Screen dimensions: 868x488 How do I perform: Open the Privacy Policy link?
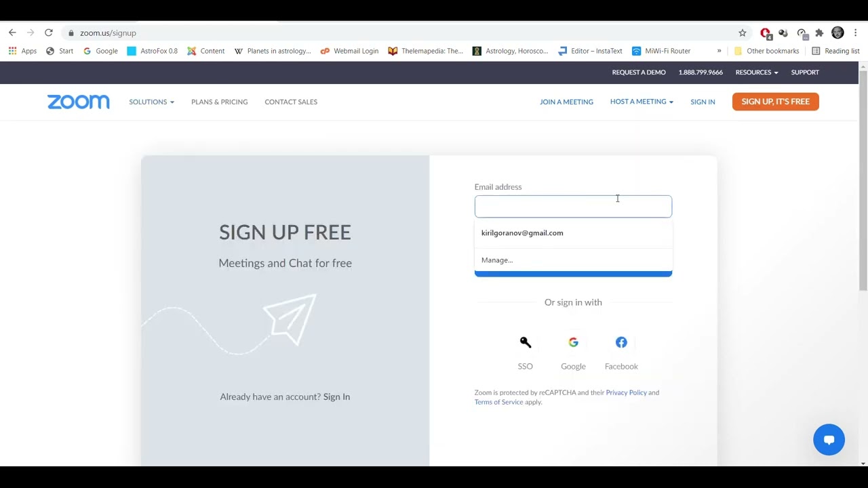(x=626, y=392)
